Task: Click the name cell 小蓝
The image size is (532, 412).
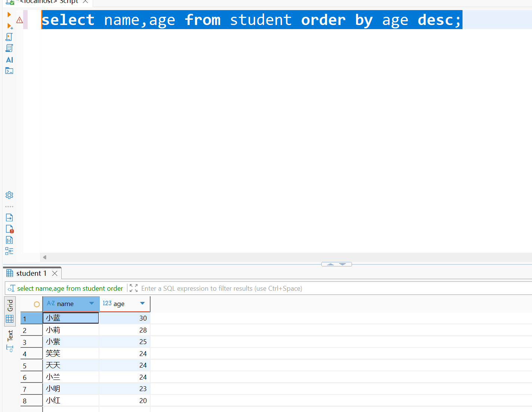Action: [x=71, y=318]
